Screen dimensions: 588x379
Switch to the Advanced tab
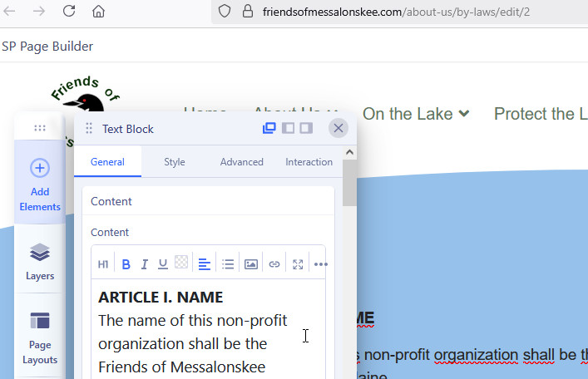(x=241, y=162)
